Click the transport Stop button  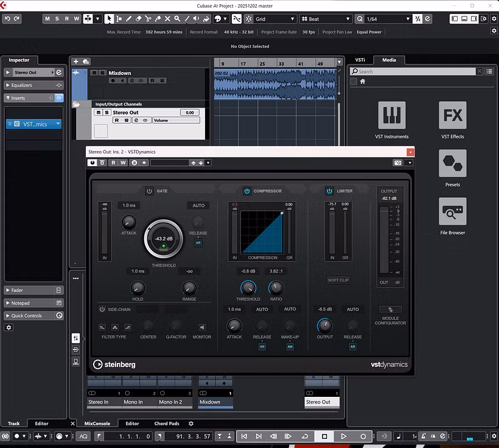click(x=324, y=436)
